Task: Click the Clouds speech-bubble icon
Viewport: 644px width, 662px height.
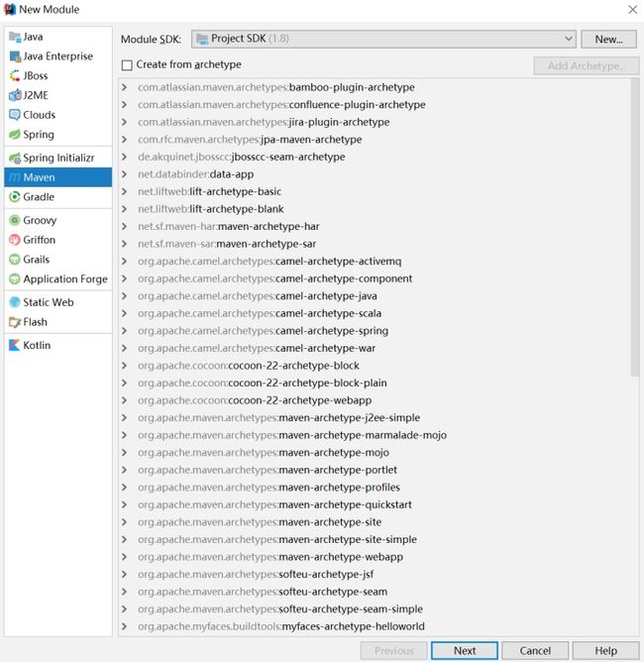Action: (x=15, y=115)
